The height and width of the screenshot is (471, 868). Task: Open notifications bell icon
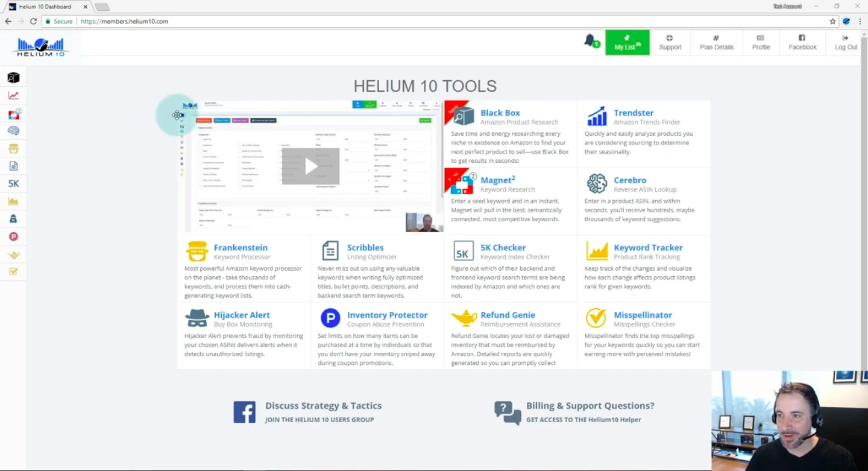click(x=590, y=41)
